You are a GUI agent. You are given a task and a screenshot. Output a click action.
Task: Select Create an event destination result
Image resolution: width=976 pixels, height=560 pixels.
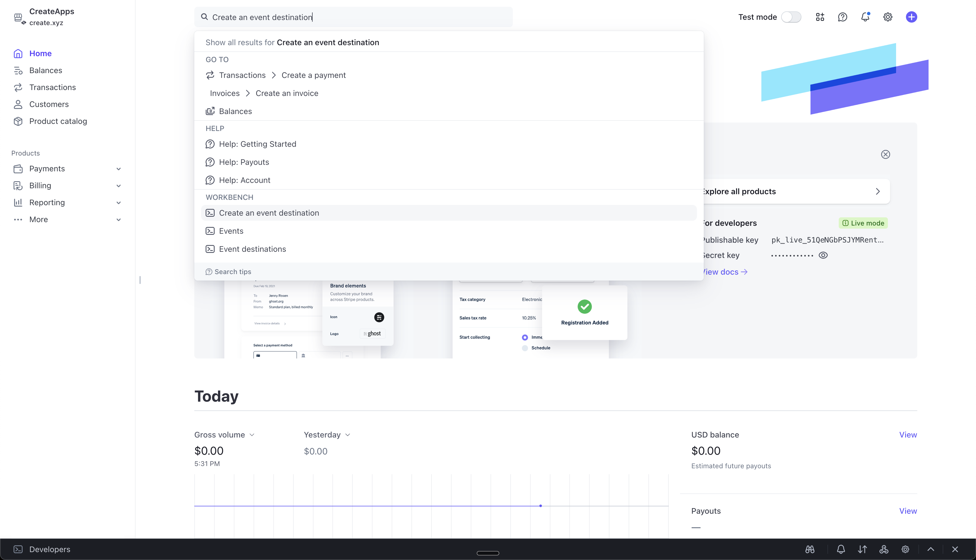click(x=269, y=213)
